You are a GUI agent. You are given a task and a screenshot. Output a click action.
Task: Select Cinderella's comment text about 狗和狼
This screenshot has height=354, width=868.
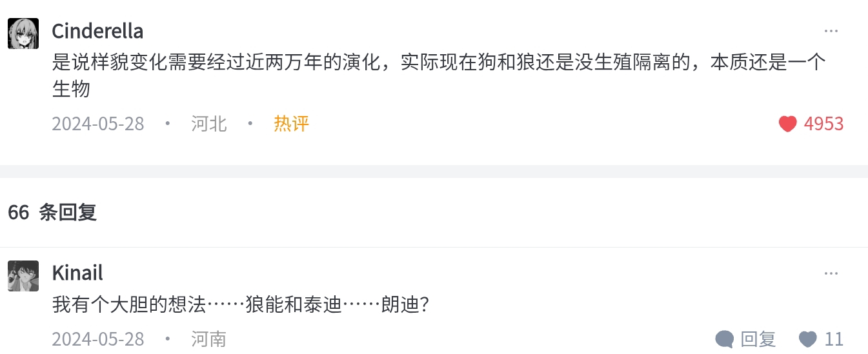pyautogui.click(x=439, y=63)
